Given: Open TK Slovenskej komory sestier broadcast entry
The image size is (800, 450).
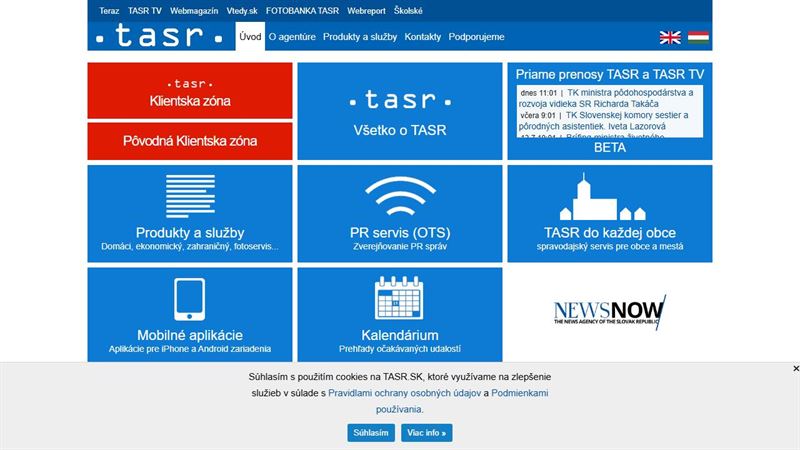Looking at the screenshot, I should point(604,120).
